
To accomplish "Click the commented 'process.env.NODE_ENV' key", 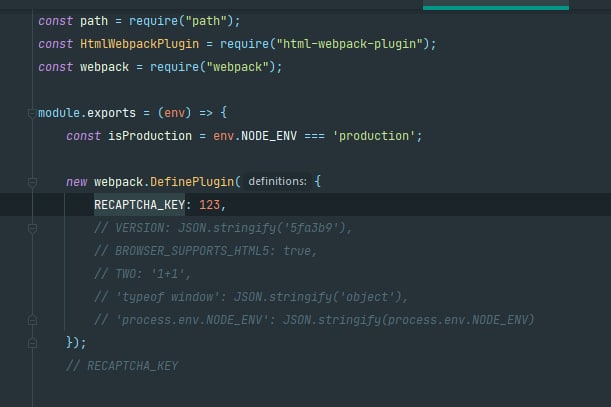I will click(192, 320).
